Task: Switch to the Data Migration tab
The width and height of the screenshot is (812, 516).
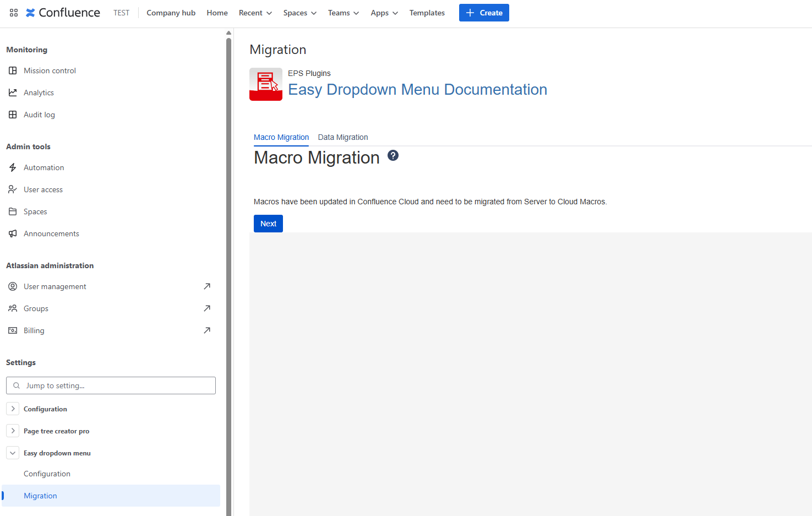Action: pos(343,137)
